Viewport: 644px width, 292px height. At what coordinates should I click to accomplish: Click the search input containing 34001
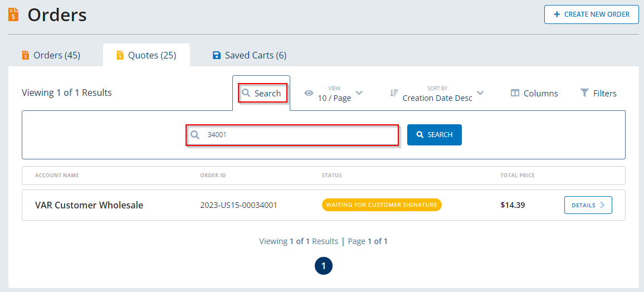pyautogui.click(x=298, y=135)
